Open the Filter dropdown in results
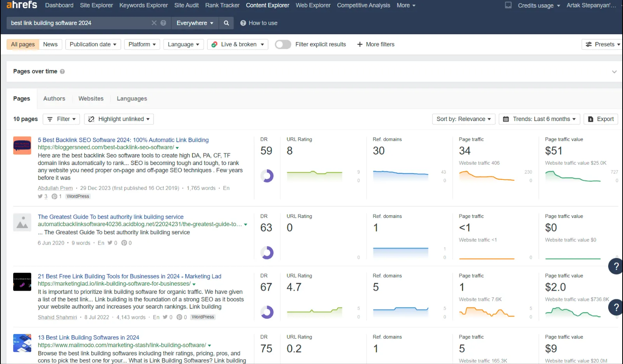The image size is (623, 364). pyautogui.click(x=62, y=119)
